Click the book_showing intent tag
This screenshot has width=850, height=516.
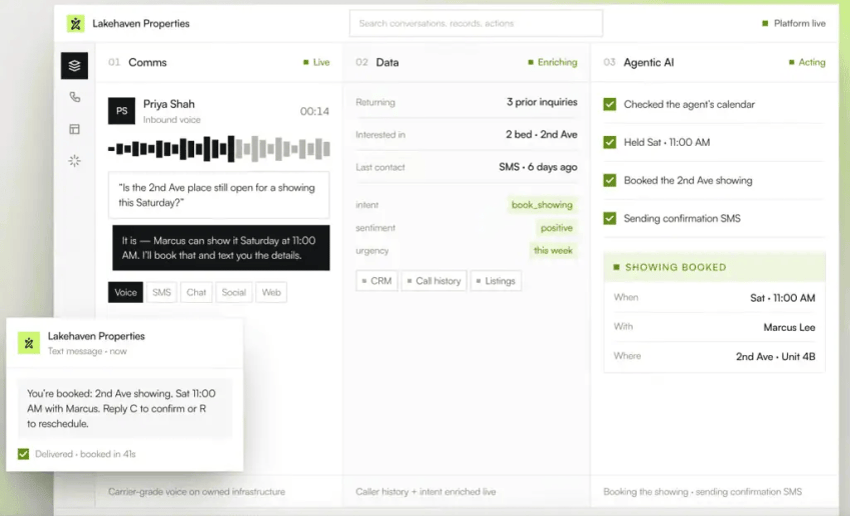pos(542,205)
